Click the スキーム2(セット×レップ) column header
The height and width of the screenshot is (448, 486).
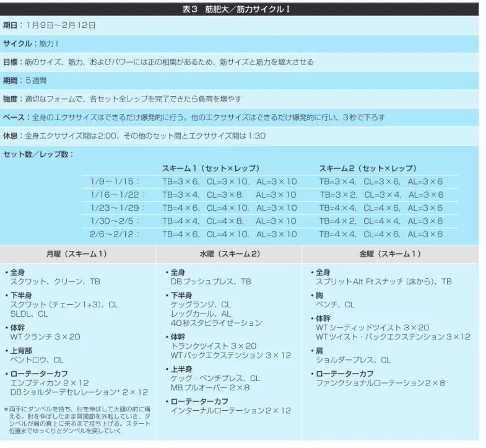tap(368, 169)
